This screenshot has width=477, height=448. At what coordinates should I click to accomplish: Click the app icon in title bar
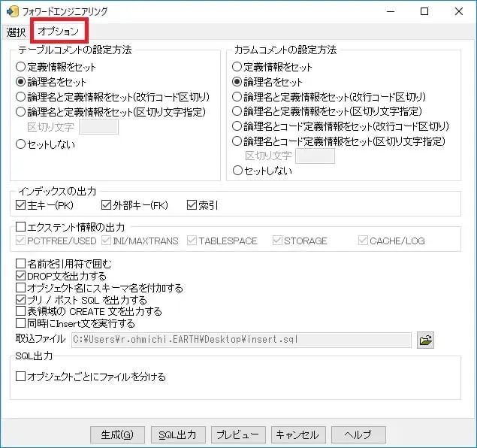pos(12,11)
